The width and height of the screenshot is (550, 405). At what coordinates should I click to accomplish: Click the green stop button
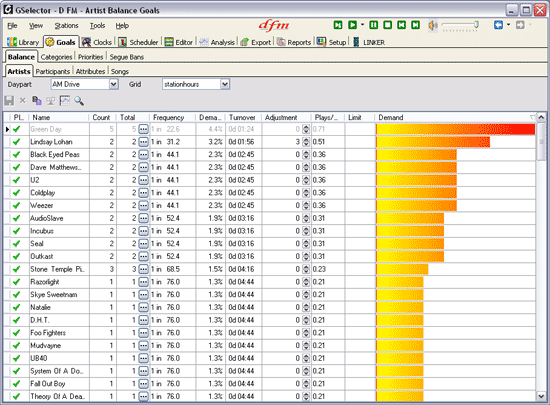(x=388, y=25)
